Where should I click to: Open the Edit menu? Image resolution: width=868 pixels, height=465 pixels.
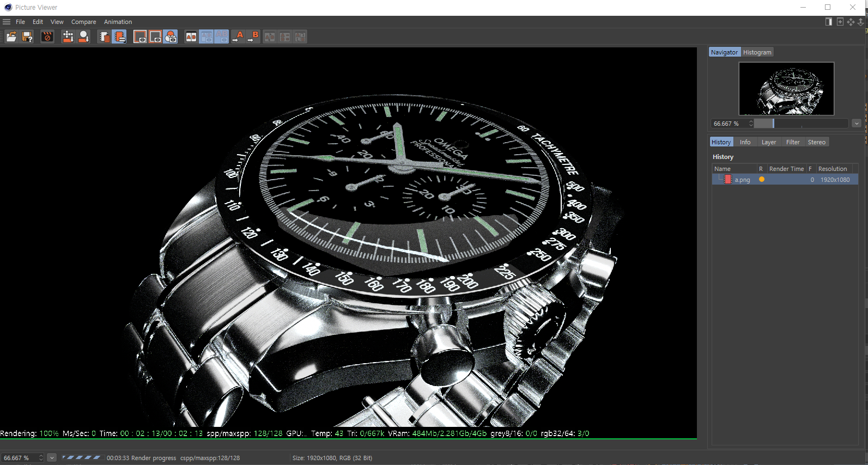[38, 22]
